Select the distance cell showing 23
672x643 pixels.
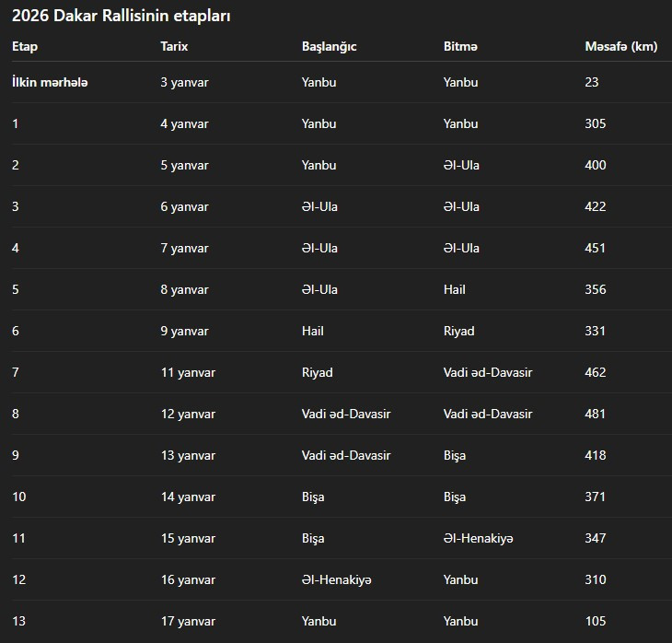click(591, 82)
